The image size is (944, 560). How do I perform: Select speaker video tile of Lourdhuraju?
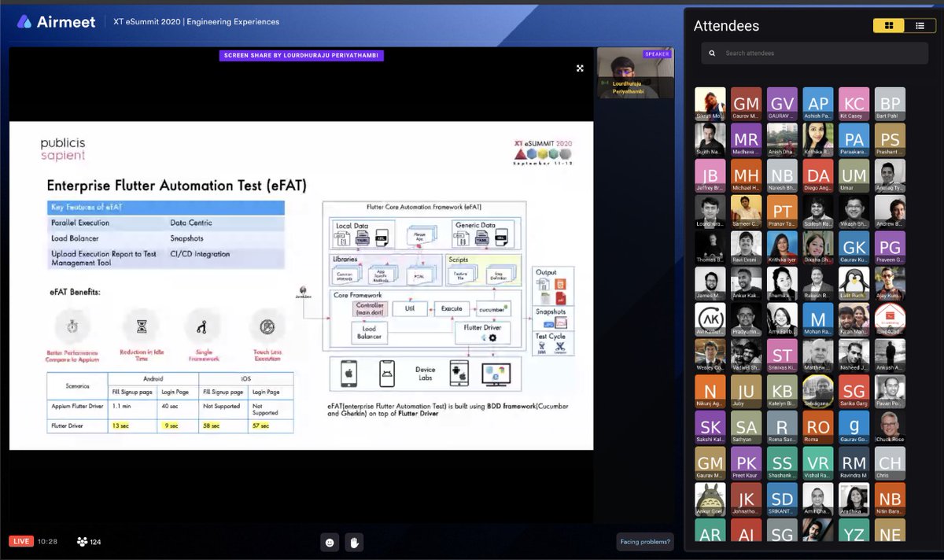(x=635, y=73)
